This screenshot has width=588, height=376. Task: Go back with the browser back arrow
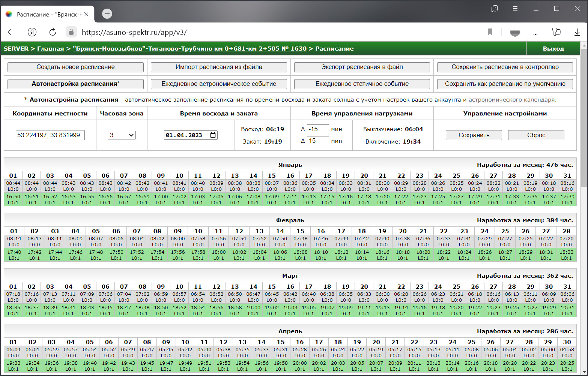pos(11,32)
